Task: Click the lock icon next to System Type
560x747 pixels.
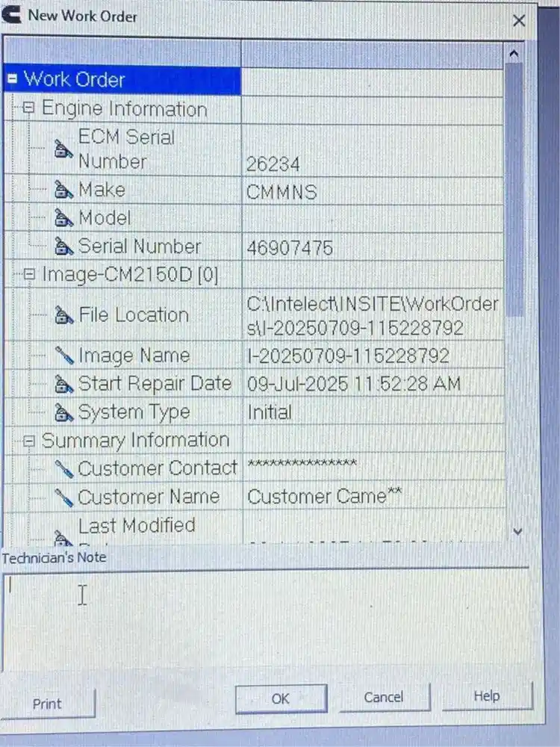Action: pos(63,412)
